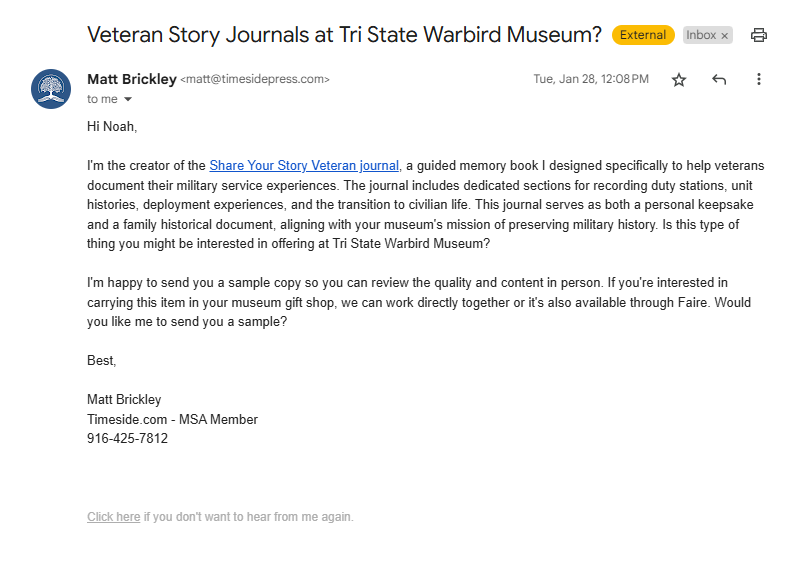Open the Share Your Story Veteran journal link

tap(304, 166)
